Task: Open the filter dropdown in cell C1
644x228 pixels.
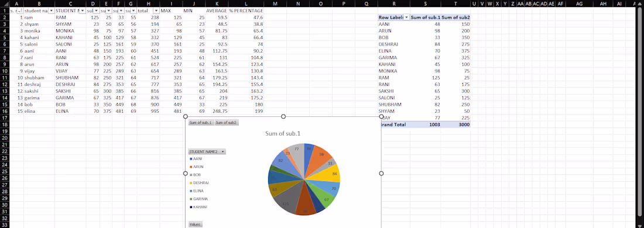Action: coord(83,11)
